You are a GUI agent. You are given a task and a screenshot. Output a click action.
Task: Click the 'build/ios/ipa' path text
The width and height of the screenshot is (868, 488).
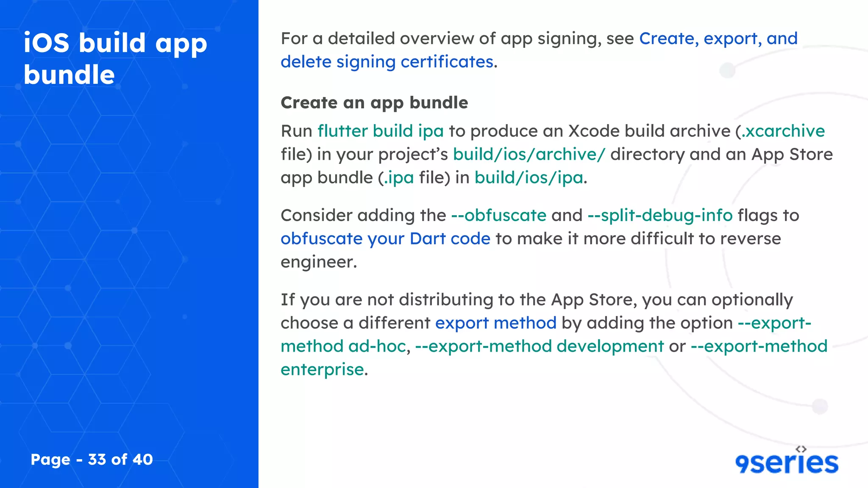point(529,177)
